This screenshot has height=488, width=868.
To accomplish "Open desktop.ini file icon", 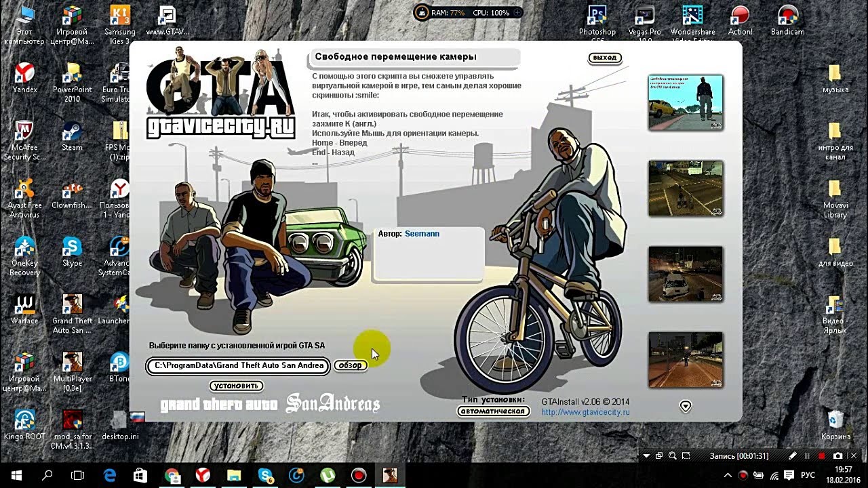I will pos(119,425).
